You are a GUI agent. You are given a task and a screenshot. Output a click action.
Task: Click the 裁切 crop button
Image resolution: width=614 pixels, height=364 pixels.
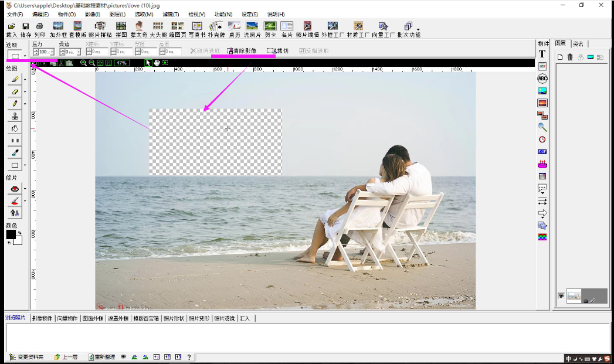[277, 51]
